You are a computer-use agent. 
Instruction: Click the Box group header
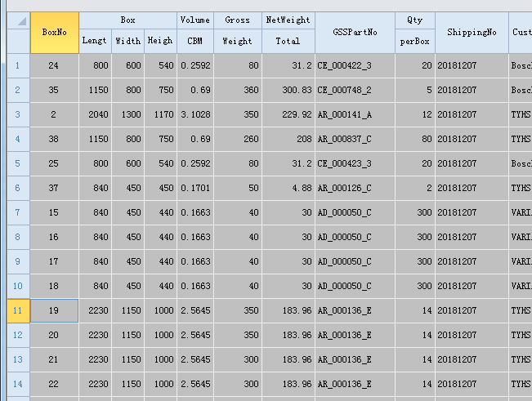tap(128, 20)
